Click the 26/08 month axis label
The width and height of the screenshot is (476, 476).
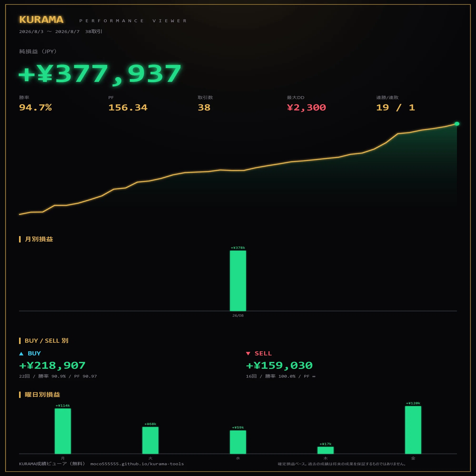click(x=238, y=315)
